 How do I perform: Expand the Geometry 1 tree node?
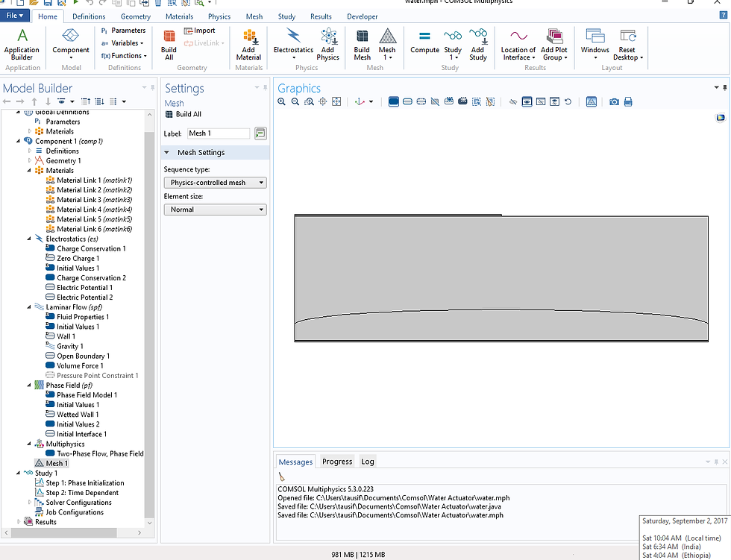[29, 161]
